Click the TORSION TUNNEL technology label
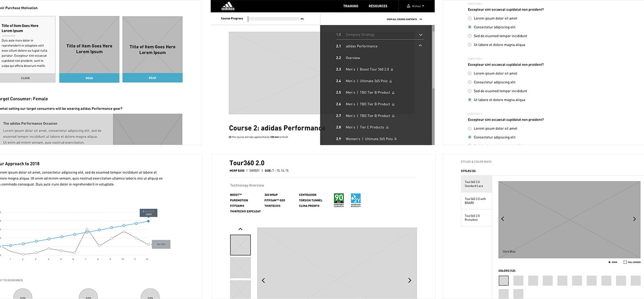The image size is (644, 299). [x=310, y=200]
